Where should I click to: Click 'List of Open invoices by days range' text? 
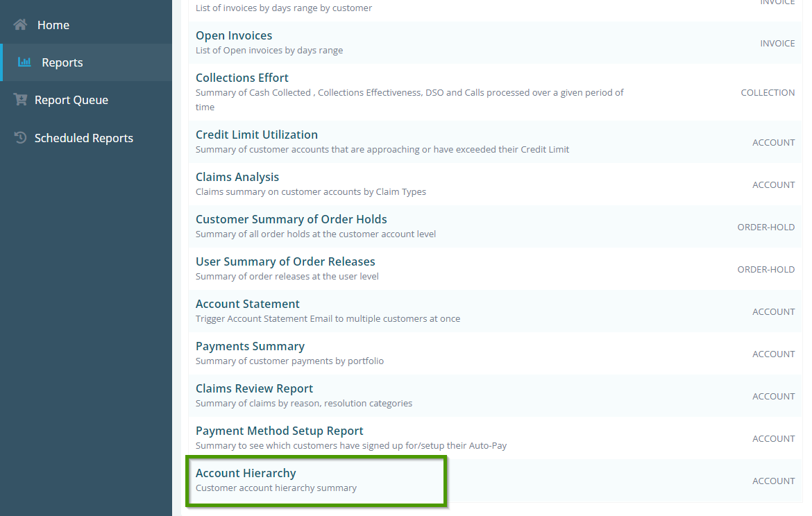click(269, 50)
